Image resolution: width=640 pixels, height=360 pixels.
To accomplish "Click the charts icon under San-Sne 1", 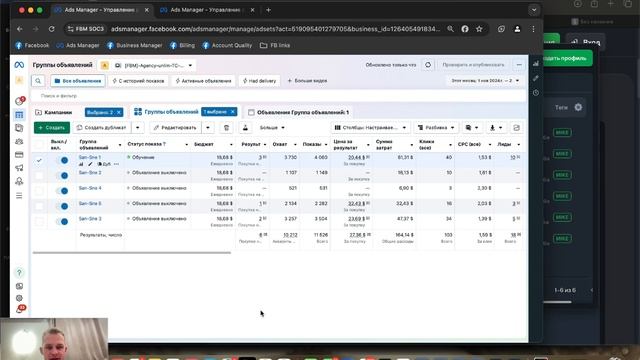I will (x=81, y=164).
